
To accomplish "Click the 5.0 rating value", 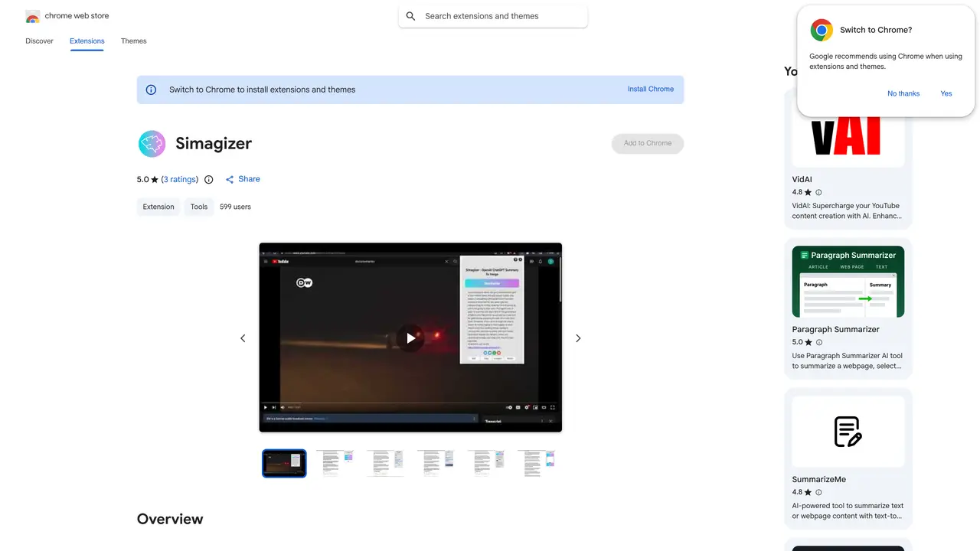I will click(x=143, y=180).
